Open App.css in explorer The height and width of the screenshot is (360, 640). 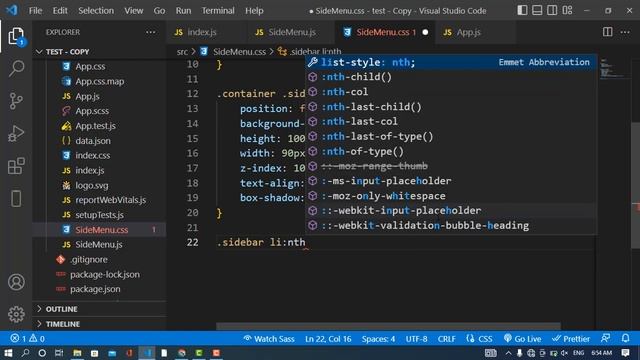pyautogui.click(x=90, y=67)
